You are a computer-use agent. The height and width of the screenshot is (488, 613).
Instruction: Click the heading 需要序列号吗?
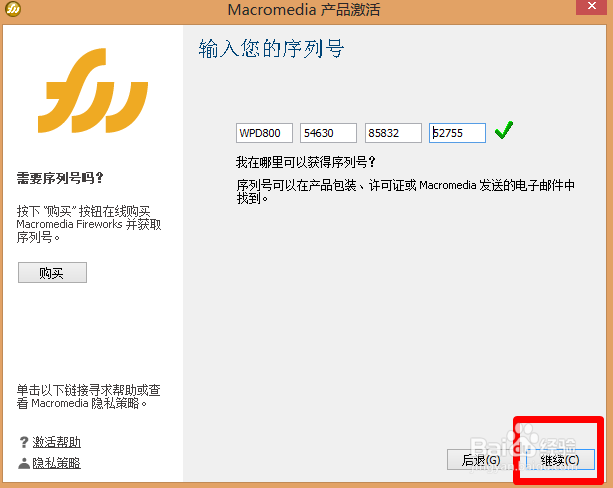point(60,178)
